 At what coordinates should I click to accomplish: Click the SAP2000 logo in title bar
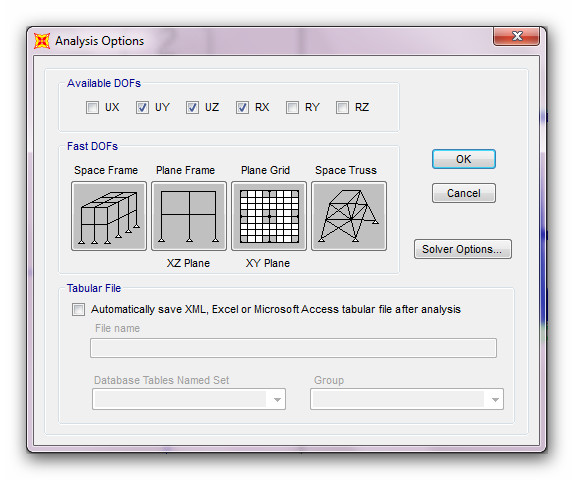pos(42,41)
